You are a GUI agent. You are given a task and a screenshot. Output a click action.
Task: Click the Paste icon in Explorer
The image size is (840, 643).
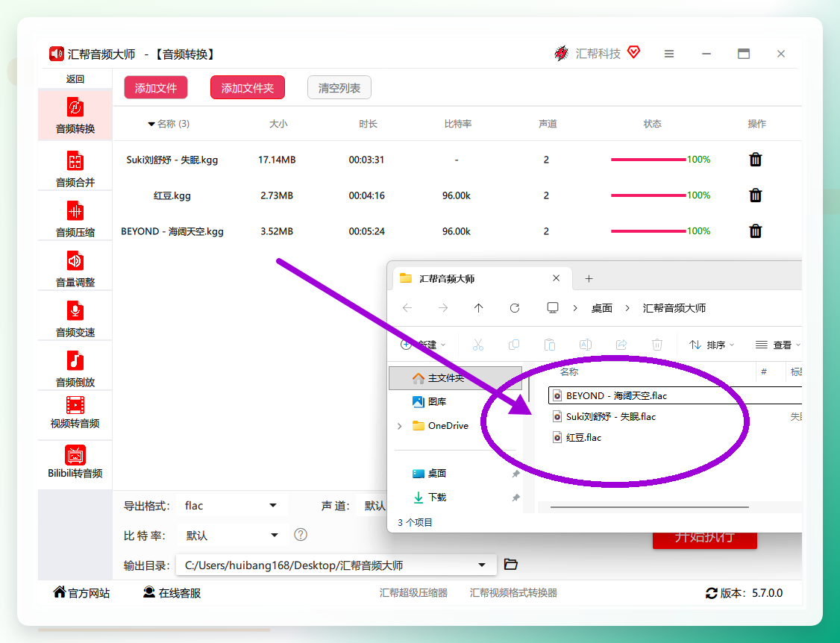pos(550,345)
